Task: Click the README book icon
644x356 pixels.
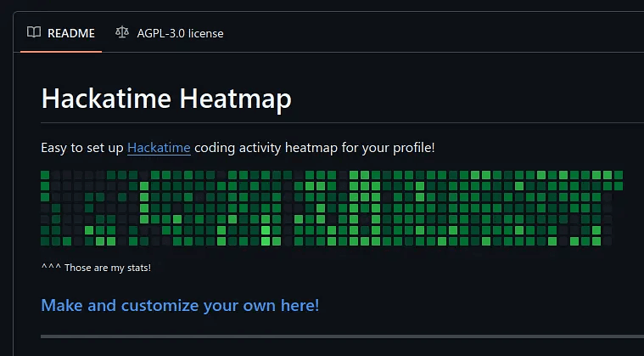Action: tap(34, 32)
